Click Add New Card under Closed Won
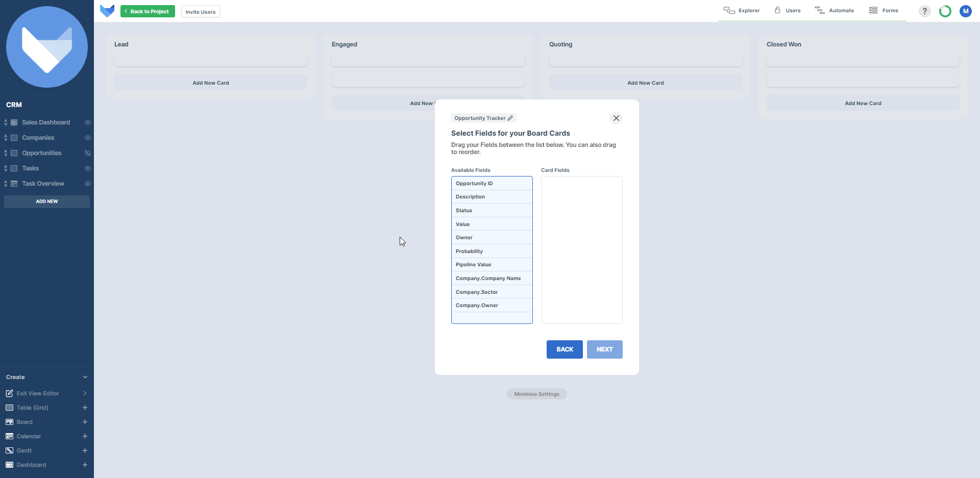980x478 pixels. tap(863, 103)
